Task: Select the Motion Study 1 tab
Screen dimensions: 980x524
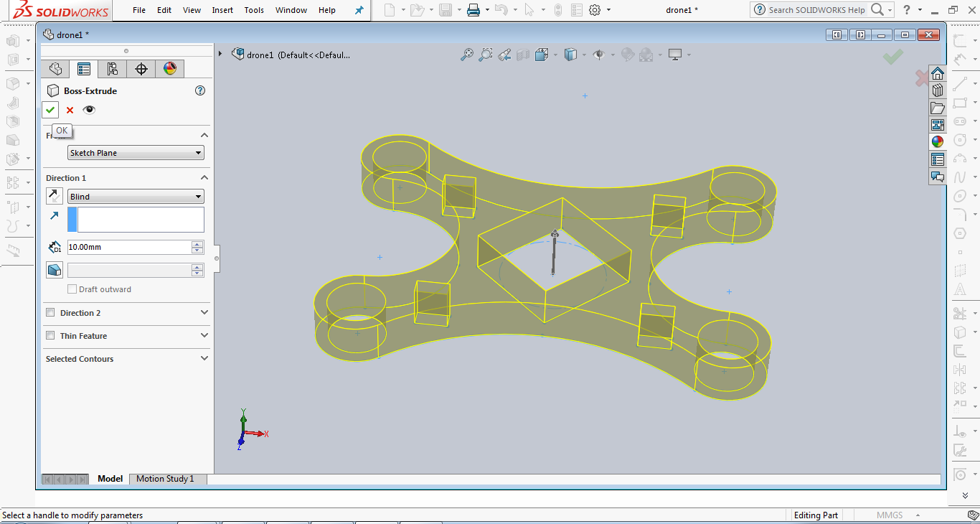Action: 165,479
